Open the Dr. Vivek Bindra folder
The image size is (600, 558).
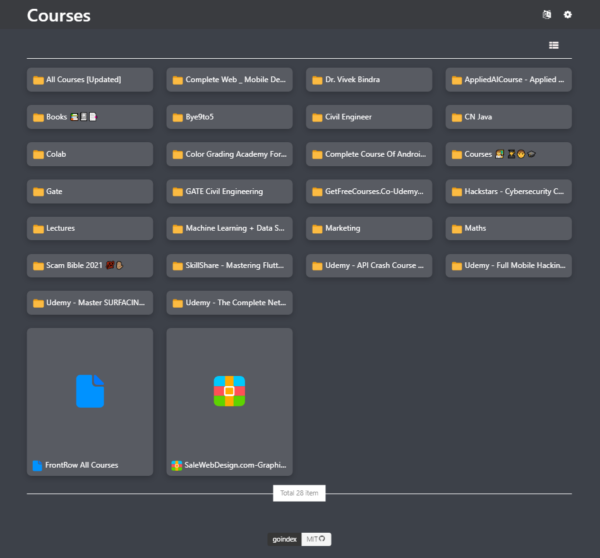click(x=369, y=80)
